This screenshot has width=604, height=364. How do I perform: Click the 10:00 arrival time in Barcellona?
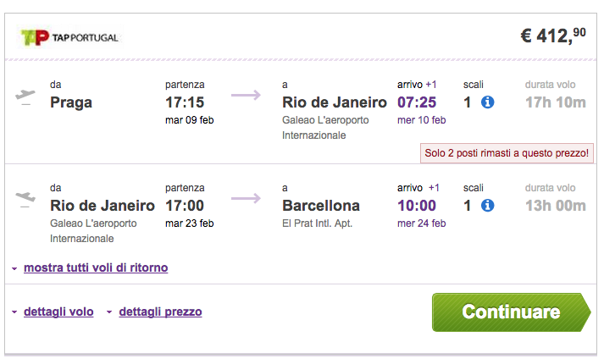point(417,206)
